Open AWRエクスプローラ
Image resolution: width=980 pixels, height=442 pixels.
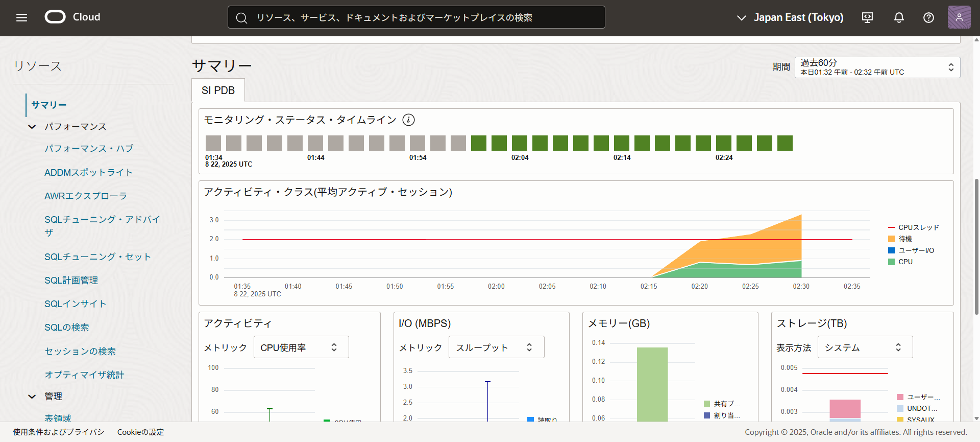[86, 196]
